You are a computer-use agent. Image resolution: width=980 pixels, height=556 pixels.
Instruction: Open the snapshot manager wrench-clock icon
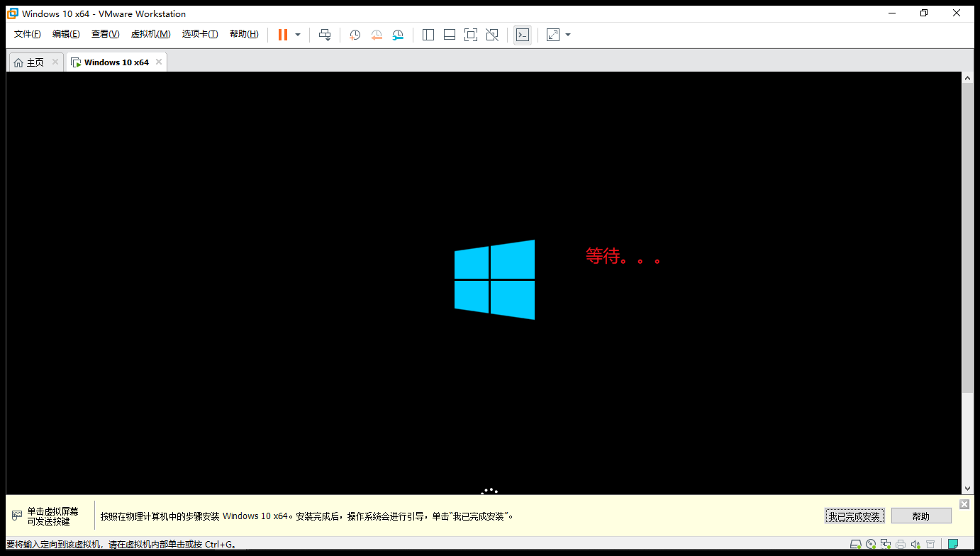point(398,35)
